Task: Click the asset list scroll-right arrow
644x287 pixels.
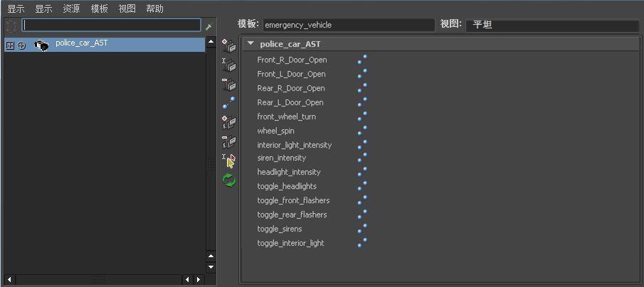Action: click(x=199, y=280)
